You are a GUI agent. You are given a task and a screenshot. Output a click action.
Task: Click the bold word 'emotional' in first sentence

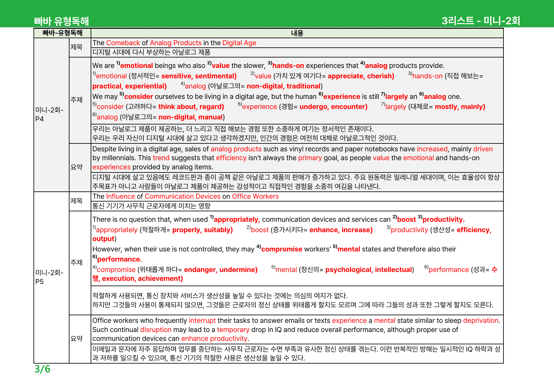coord(136,66)
